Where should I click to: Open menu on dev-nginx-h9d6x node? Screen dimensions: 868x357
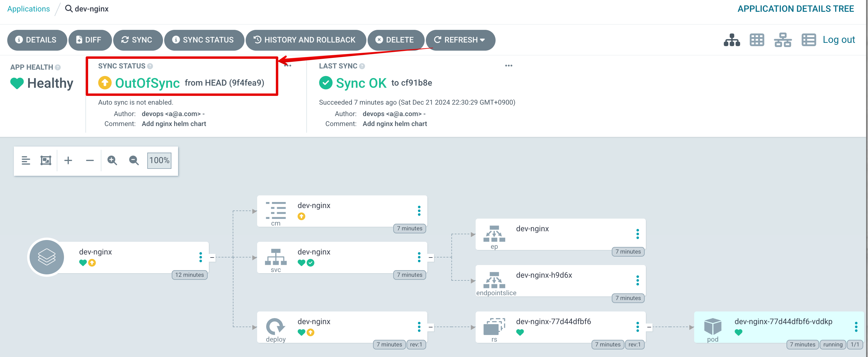(x=637, y=280)
